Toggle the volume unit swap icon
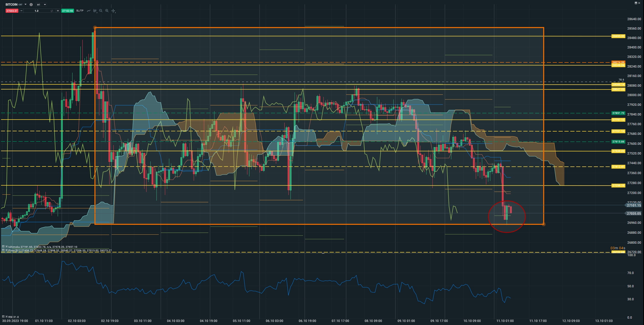 (52, 11)
